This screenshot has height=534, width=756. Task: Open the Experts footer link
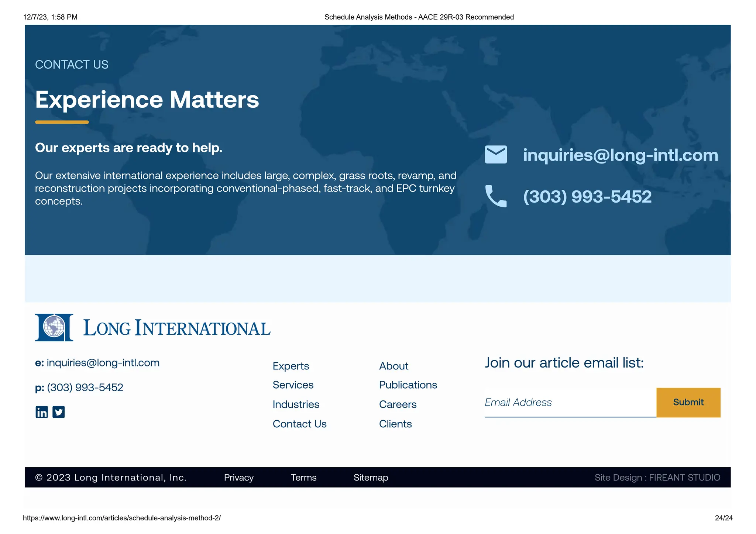click(x=291, y=366)
